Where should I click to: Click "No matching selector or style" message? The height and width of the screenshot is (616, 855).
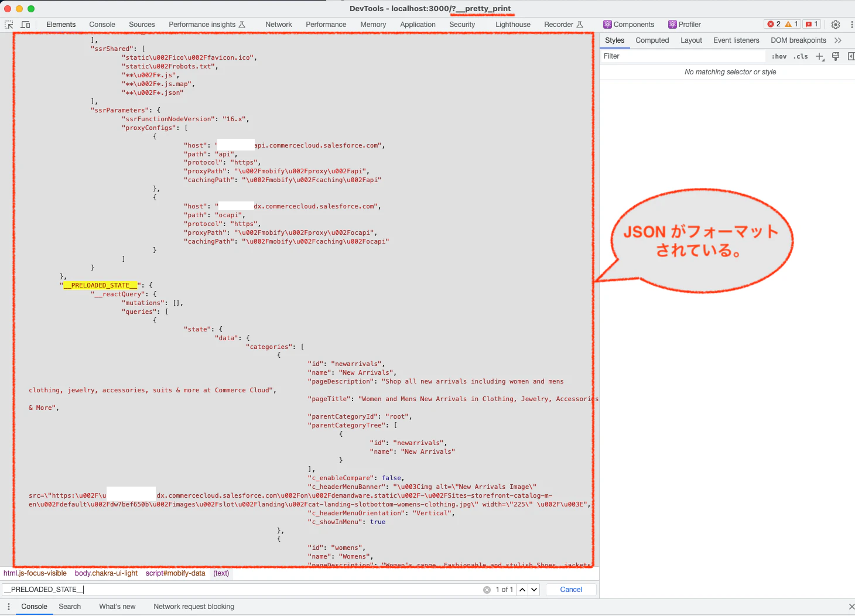click(730, 72)
